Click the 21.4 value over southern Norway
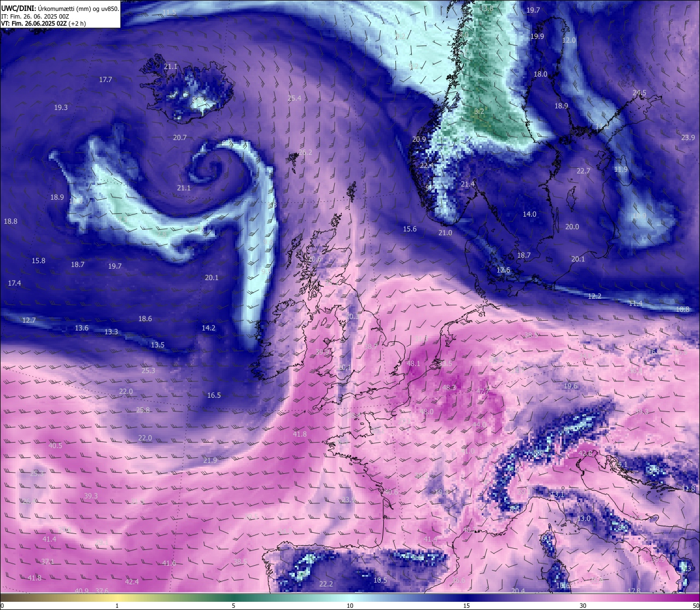The height and width of the screenshot is (610, 700). [468, 184]
